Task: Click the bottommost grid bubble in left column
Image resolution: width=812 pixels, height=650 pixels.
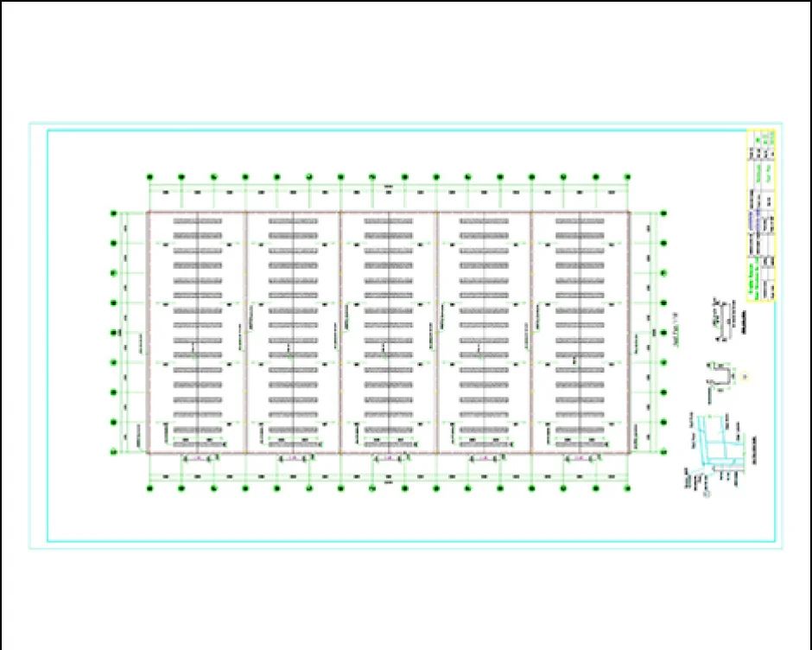Action: [113, 451]
